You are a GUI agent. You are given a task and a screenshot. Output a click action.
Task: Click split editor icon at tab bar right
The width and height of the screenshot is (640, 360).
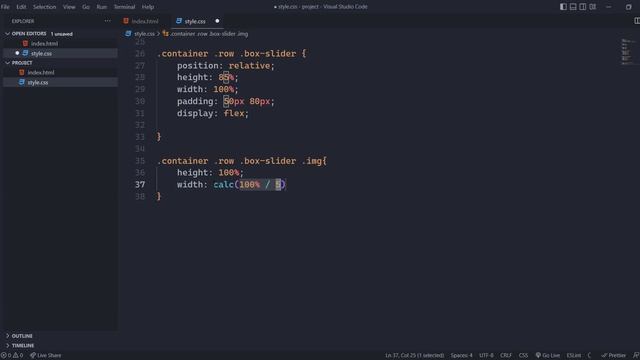[636, 21]
